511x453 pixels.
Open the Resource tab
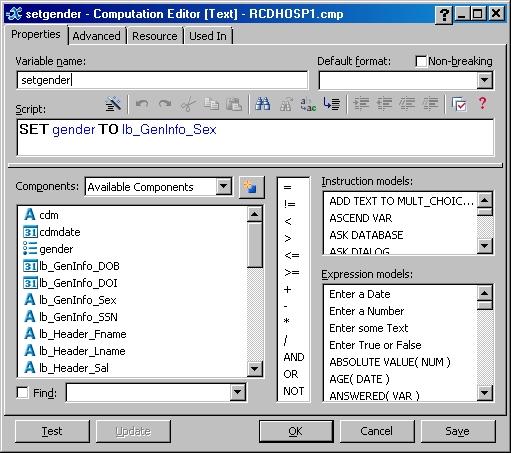point(155,36)
